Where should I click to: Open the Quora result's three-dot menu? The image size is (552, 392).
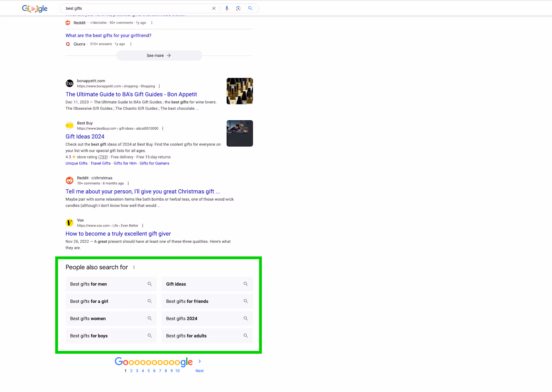tap(131, 44)
